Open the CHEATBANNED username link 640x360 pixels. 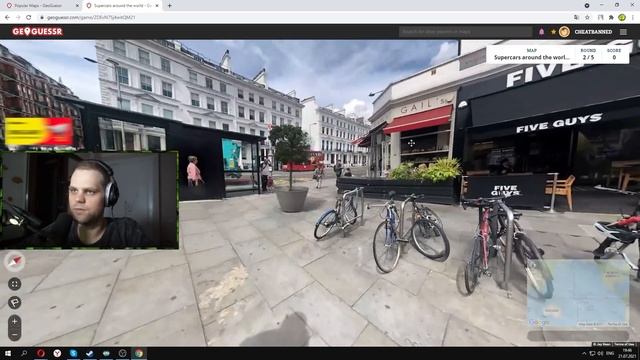tap(593, 32)
